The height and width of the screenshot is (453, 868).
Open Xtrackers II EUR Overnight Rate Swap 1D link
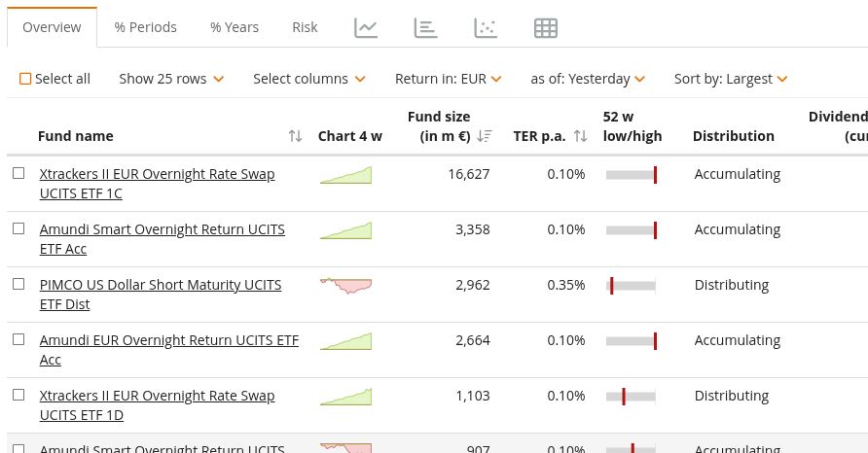[x=158, y=404]
